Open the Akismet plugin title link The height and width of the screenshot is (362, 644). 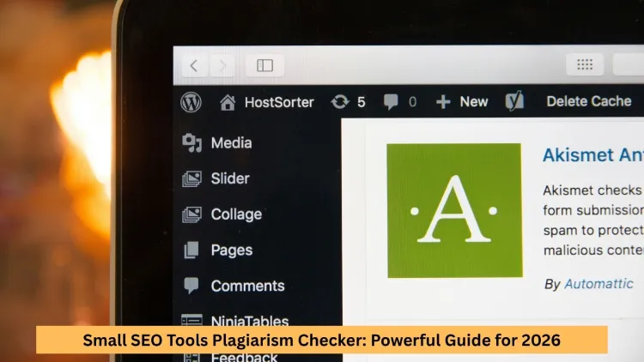coord(593,154)
